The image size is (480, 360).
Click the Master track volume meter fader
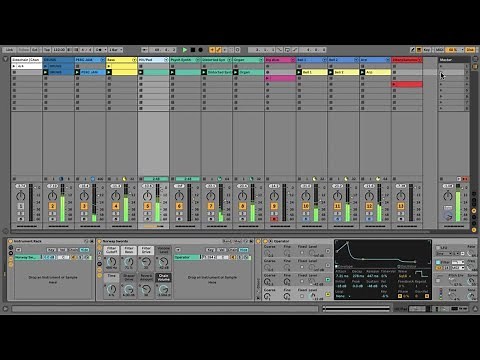(x=458, y=202)
